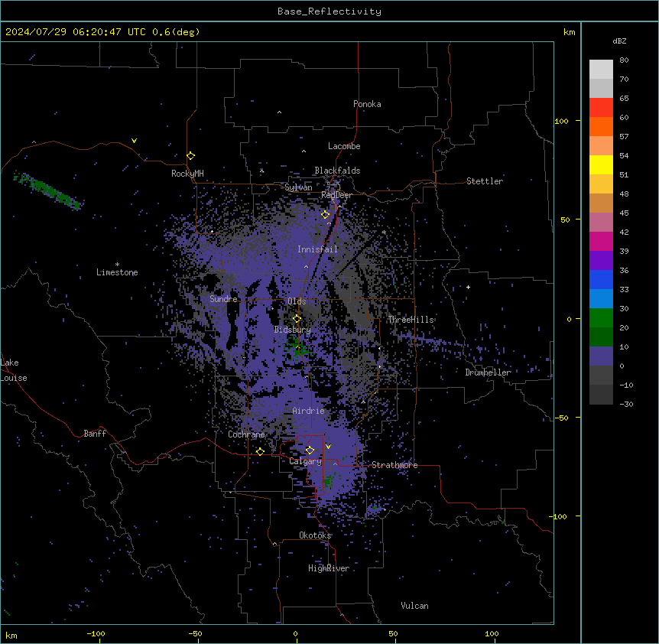Click the green echo streak in northwest corner

tap(47, 190)
